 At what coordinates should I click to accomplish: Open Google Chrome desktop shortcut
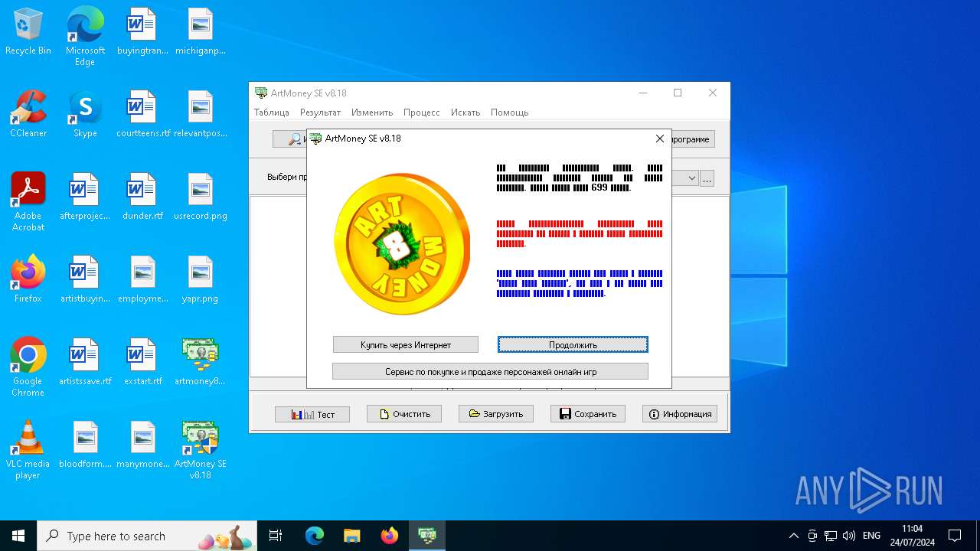pos(28,367)
